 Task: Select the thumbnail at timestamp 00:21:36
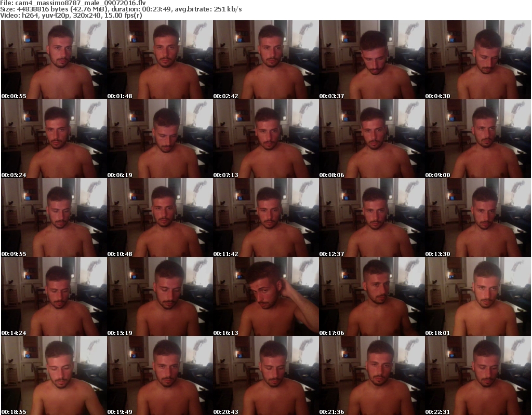(371, 376)
